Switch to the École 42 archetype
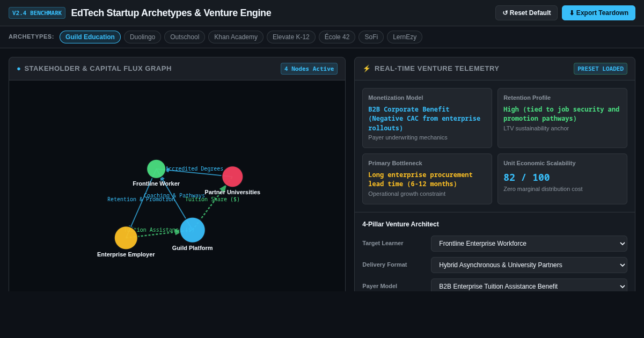The height and width of the screenshot is (338, 644). click(x=337, y=37)
